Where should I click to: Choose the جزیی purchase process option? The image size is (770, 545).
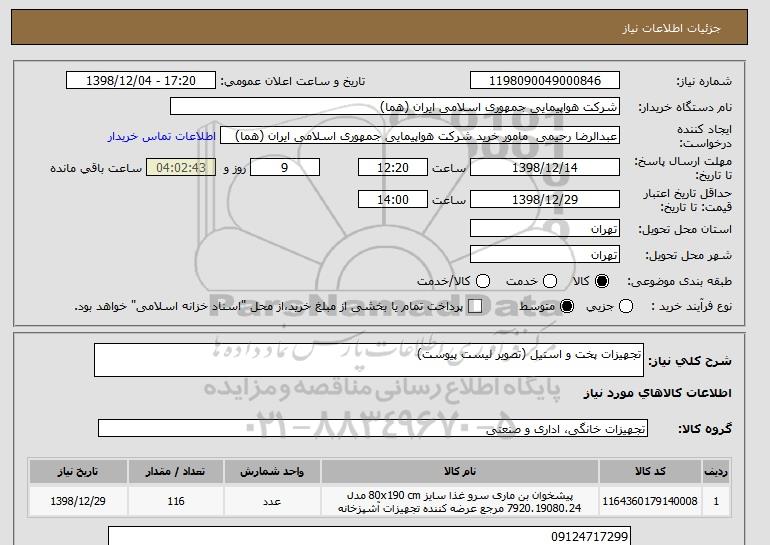click(626, 306)
